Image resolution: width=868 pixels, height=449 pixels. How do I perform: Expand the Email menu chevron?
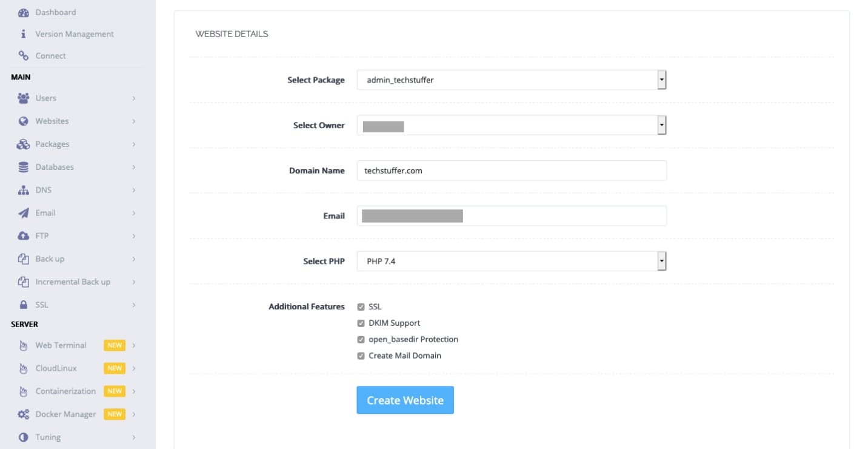(x=133, y=213)
